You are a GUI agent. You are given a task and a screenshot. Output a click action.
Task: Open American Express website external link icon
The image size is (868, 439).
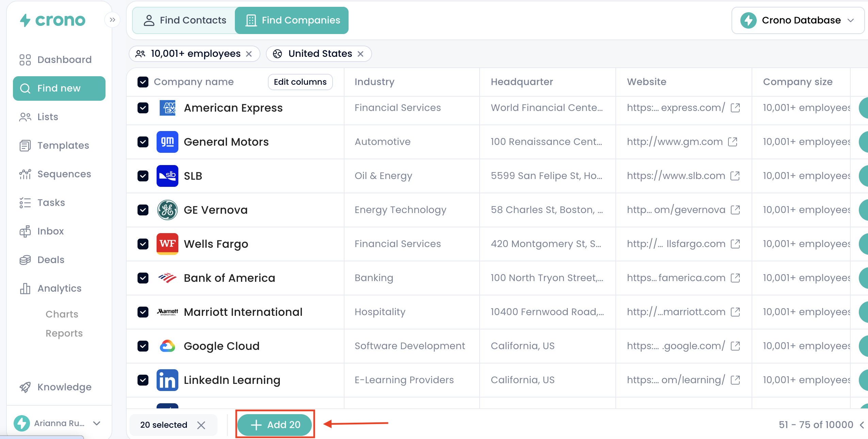click(x=735, y=108)
